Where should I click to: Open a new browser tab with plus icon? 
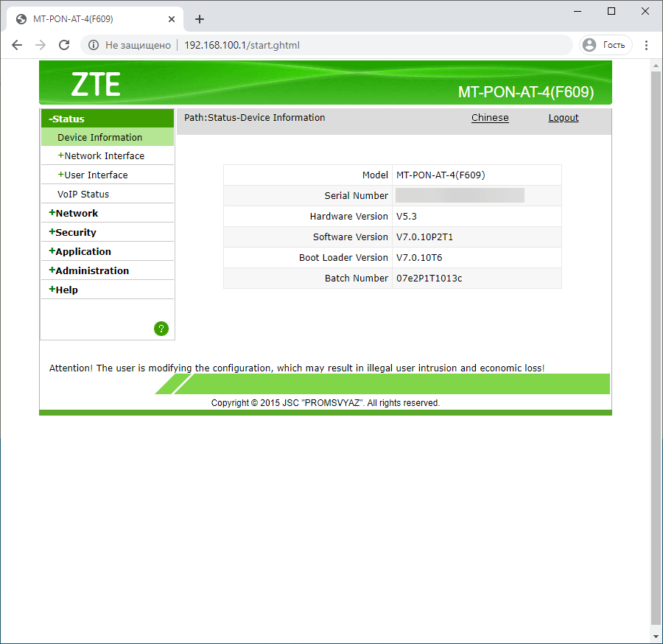[199, 18]
